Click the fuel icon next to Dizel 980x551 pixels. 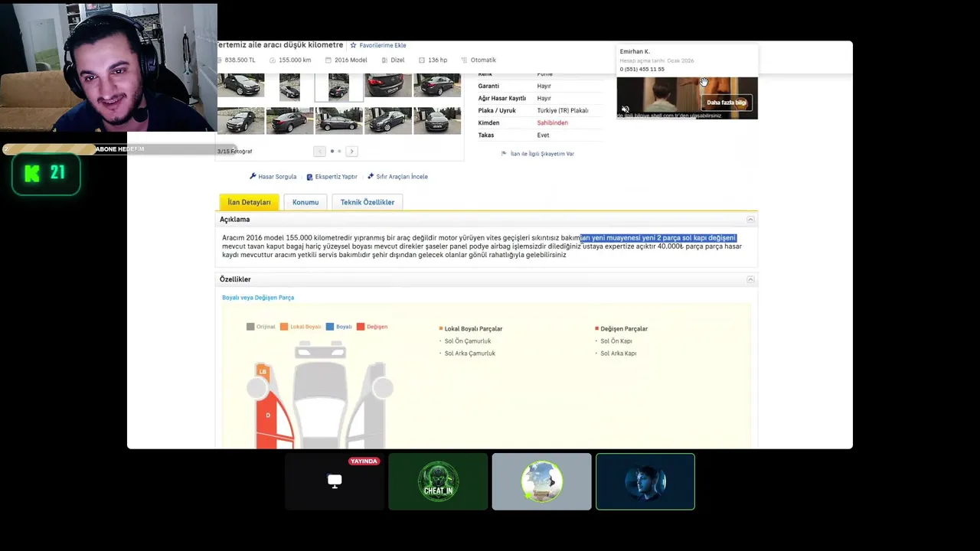coord(384,60)
